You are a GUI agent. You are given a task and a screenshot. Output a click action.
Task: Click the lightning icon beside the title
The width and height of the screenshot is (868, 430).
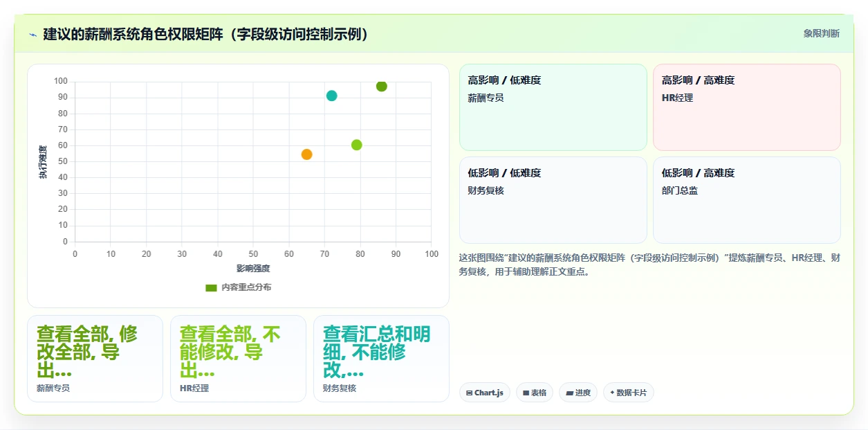click(33, 35)
